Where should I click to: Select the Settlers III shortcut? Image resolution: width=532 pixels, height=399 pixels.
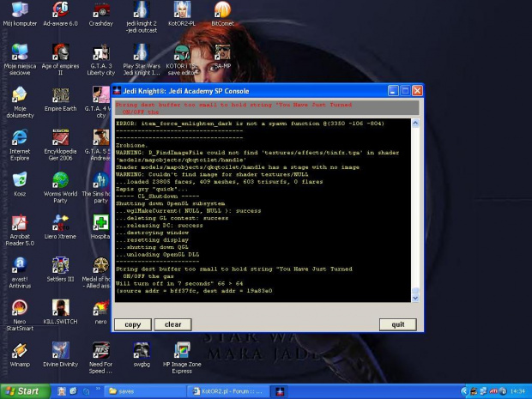tap(60, 269)
